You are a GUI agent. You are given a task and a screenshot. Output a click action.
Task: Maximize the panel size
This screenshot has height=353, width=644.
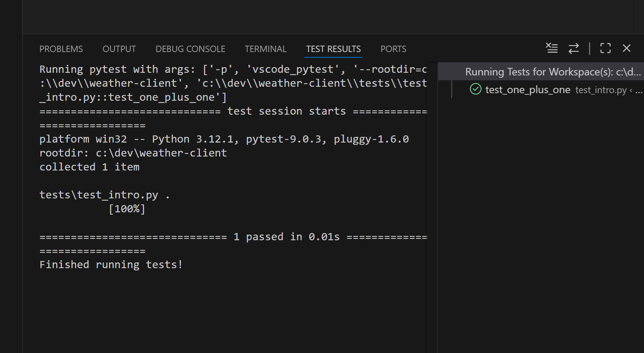(x=606, y=48)
